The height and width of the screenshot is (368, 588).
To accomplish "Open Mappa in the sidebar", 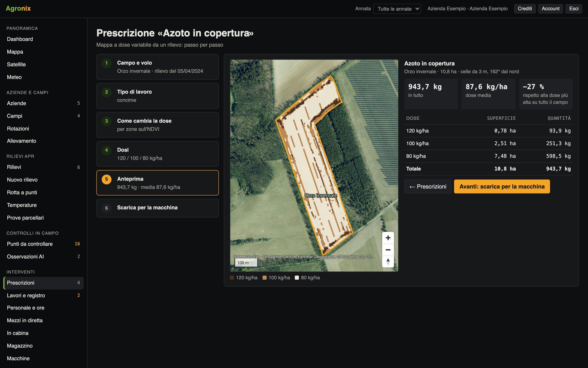I will 43,52.
